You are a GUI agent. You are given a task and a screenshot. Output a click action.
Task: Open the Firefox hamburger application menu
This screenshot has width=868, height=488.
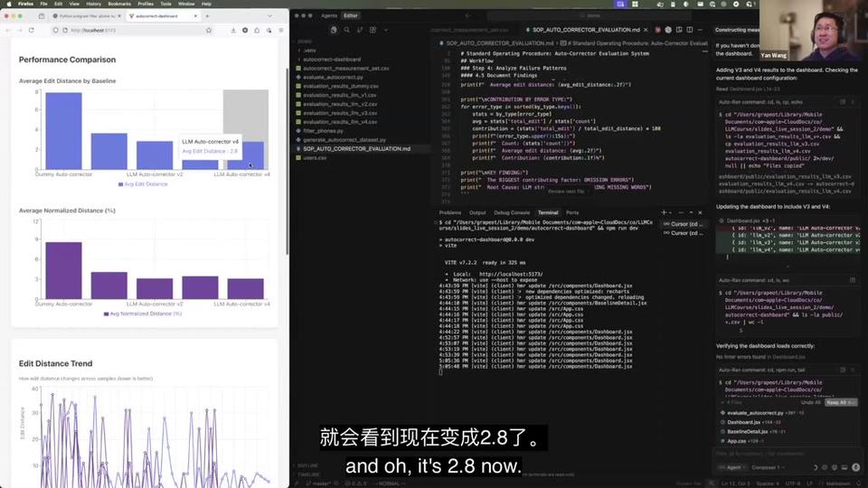coord(281,31)
